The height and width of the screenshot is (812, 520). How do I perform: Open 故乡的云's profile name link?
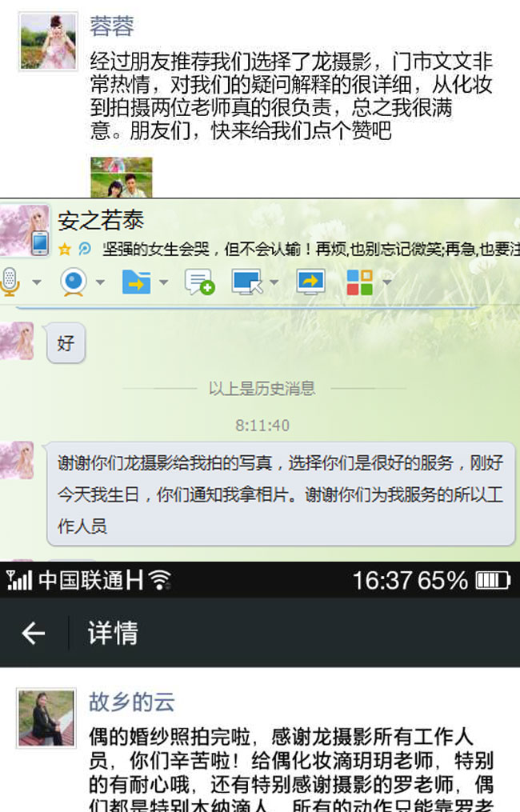click(131, 702)
